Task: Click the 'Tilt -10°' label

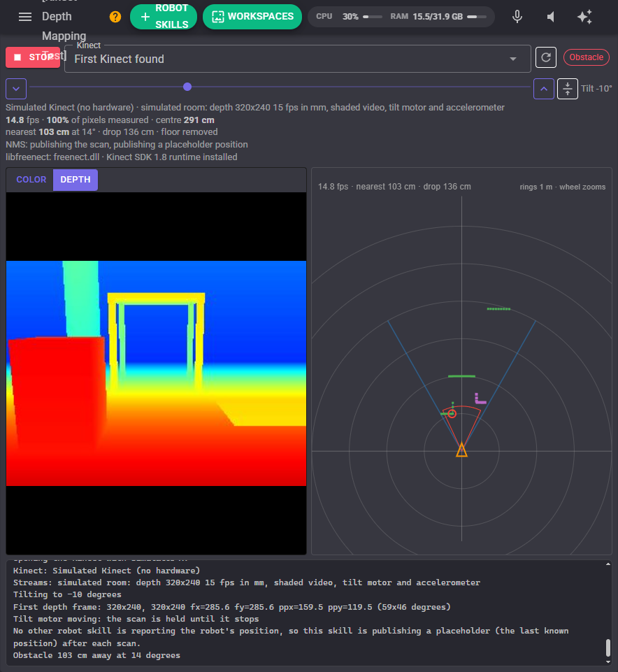Action: click(x=596, y=89)
